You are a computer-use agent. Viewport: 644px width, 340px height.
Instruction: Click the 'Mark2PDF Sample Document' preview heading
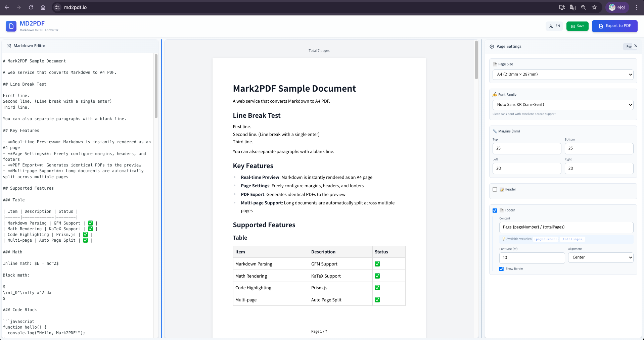(294, 89)
